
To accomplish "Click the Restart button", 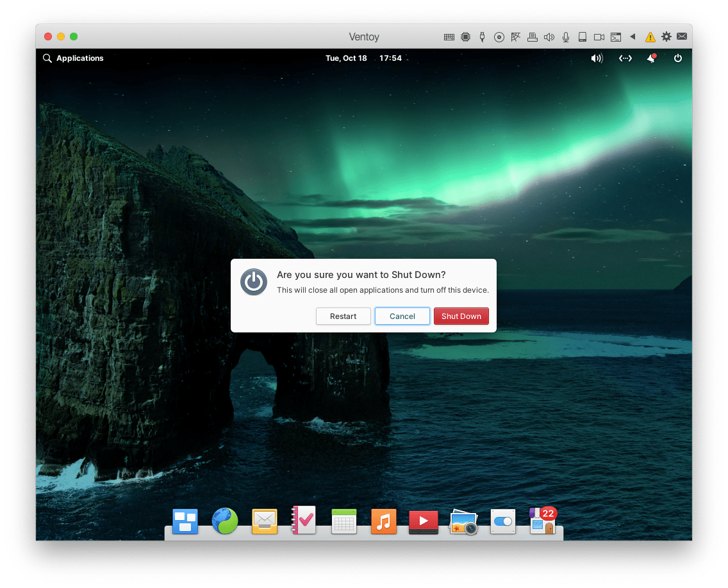I will coord(343,316).
